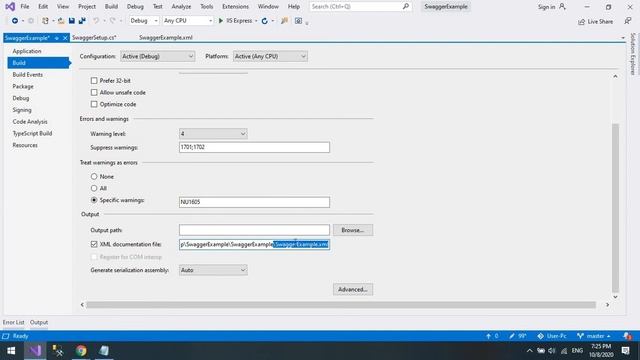Tick the Allow unsafe code checkbox
This screenshot has height=360, width=640.
[x=94, y=93]
